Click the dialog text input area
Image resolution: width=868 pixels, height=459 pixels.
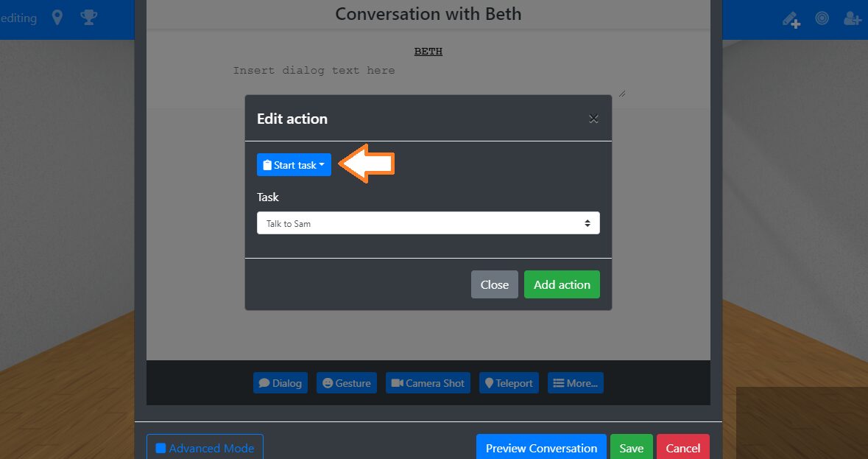point(428,77)
